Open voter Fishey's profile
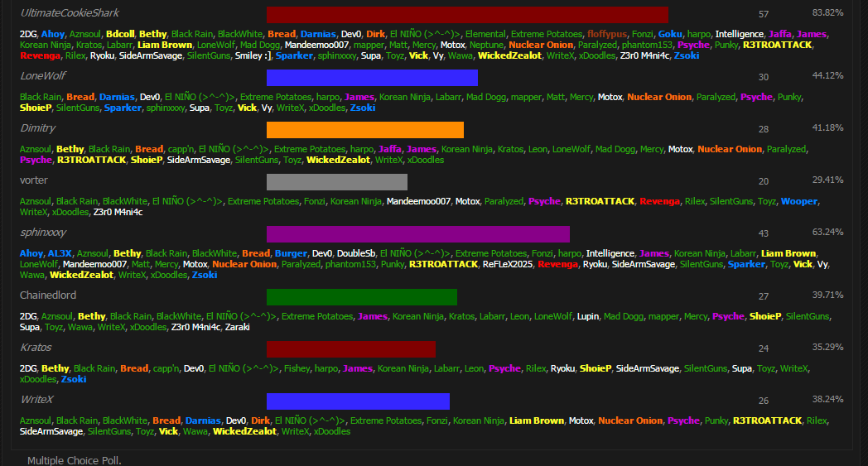 pos(297,368)
